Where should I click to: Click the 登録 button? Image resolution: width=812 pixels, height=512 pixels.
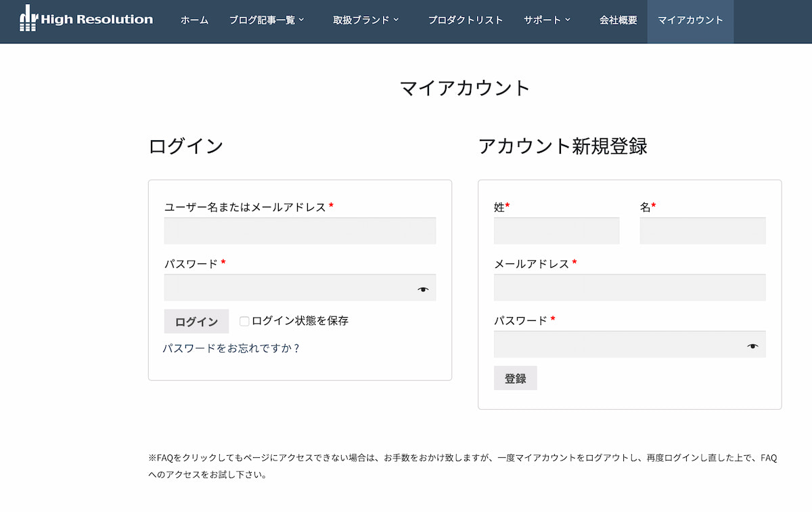point(516,379)
